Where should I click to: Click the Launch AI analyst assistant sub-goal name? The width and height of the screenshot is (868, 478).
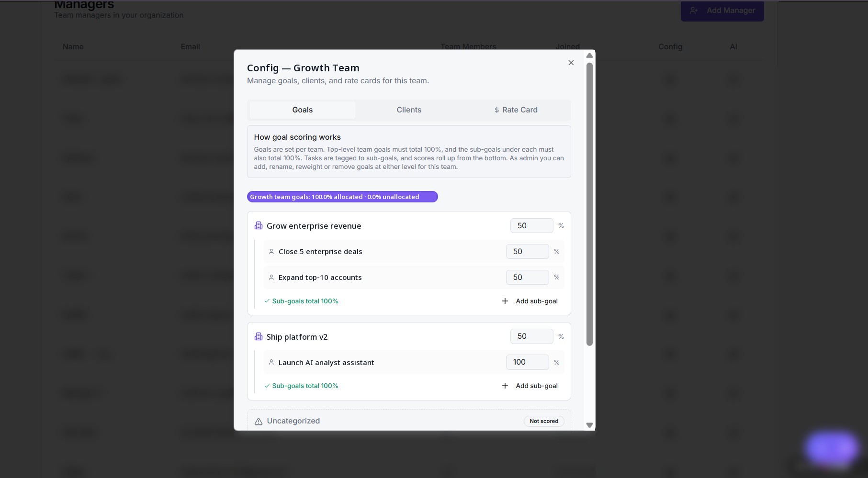tap(327, 363)
